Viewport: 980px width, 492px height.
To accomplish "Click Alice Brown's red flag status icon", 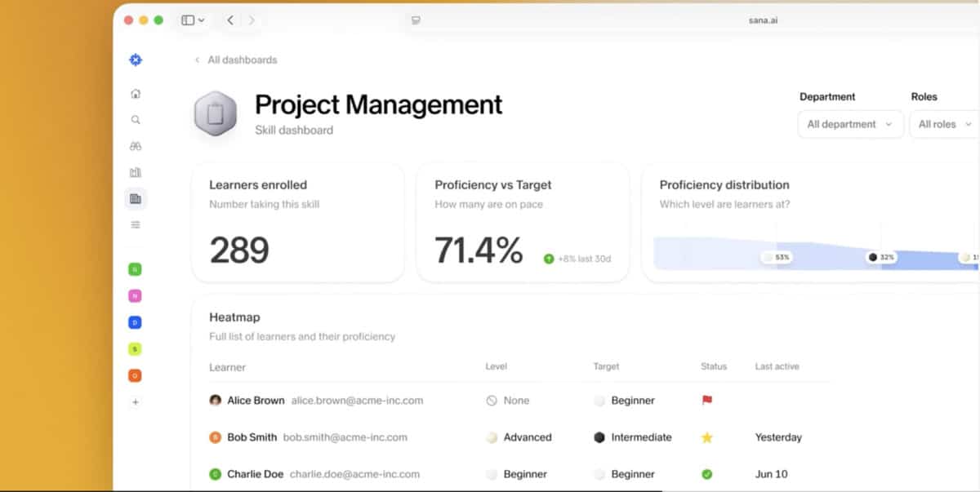I will [707, 401].
